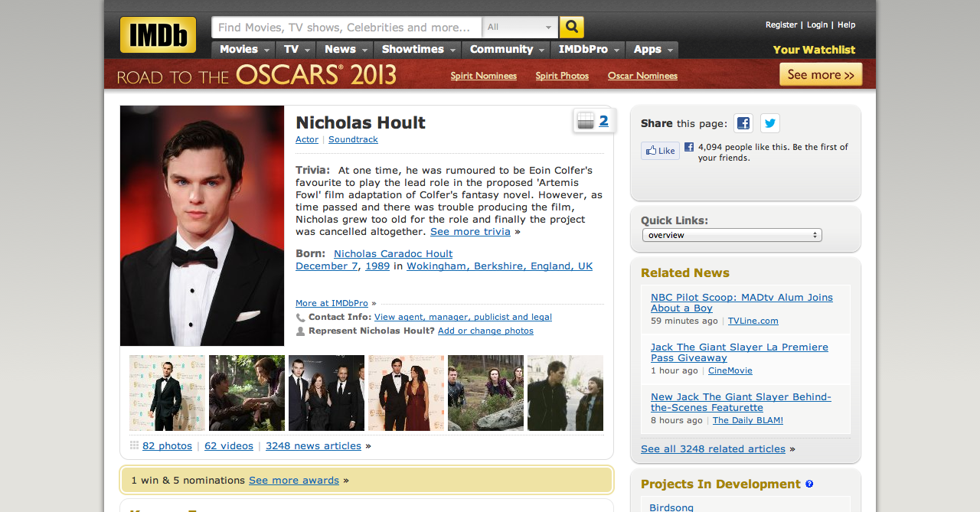Click the 62 videos link
The image size is (980, 512).
[229, 445]
